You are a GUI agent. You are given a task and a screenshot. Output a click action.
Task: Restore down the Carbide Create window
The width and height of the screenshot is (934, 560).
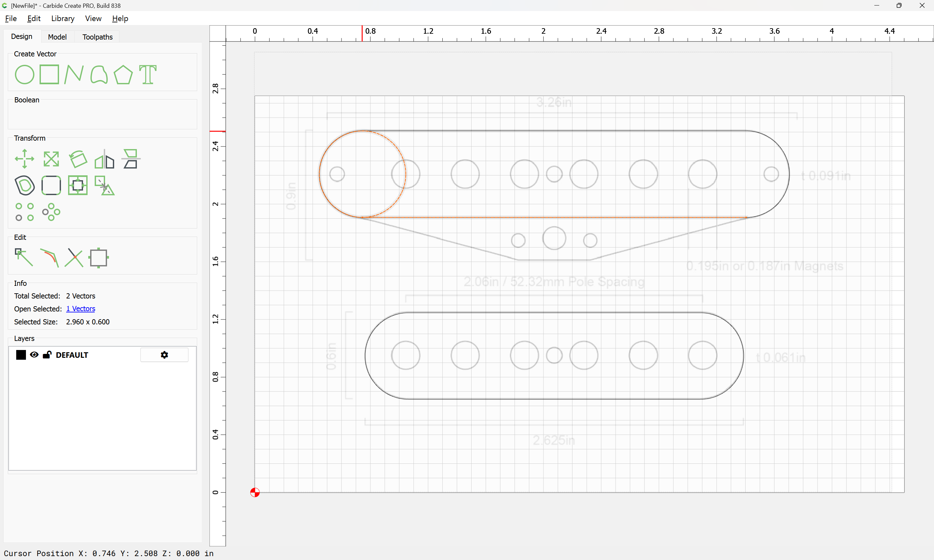coord(899,5)
